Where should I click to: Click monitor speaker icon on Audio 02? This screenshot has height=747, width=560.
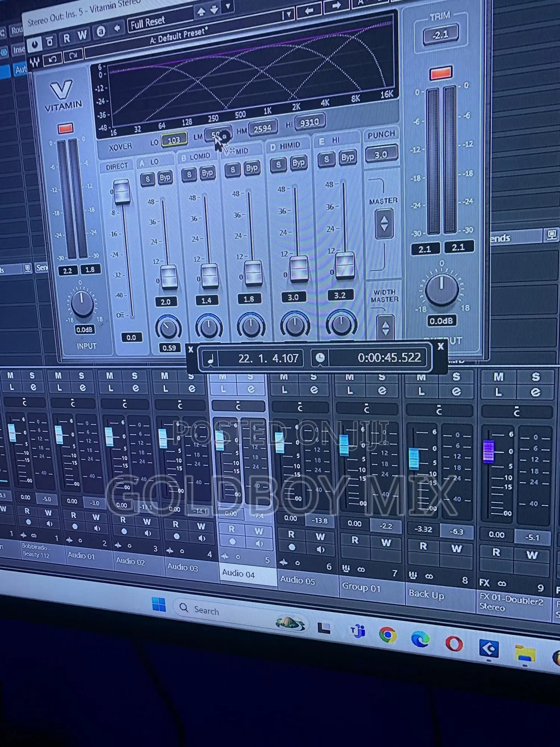(x=147, y=533)
